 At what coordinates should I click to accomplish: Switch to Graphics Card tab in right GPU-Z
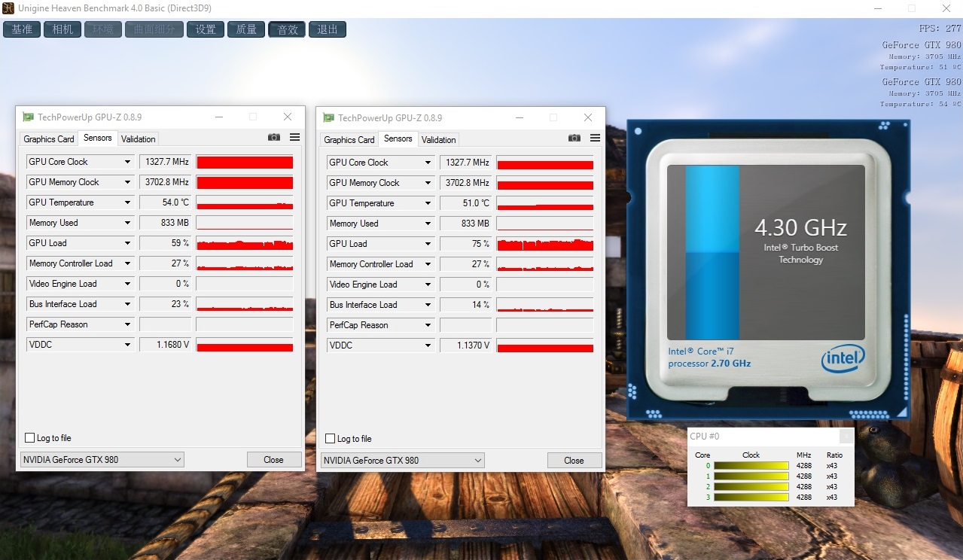pyautogui.click(x=349, y=140)
